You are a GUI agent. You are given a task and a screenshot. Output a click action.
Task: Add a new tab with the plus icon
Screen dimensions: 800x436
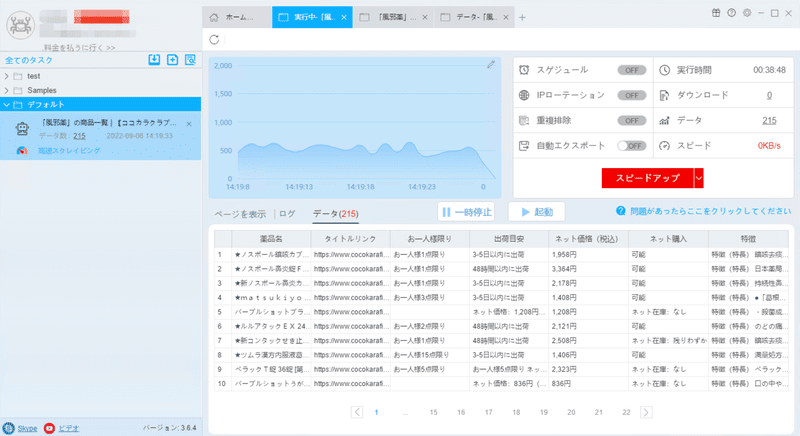[x=522, y=17]
